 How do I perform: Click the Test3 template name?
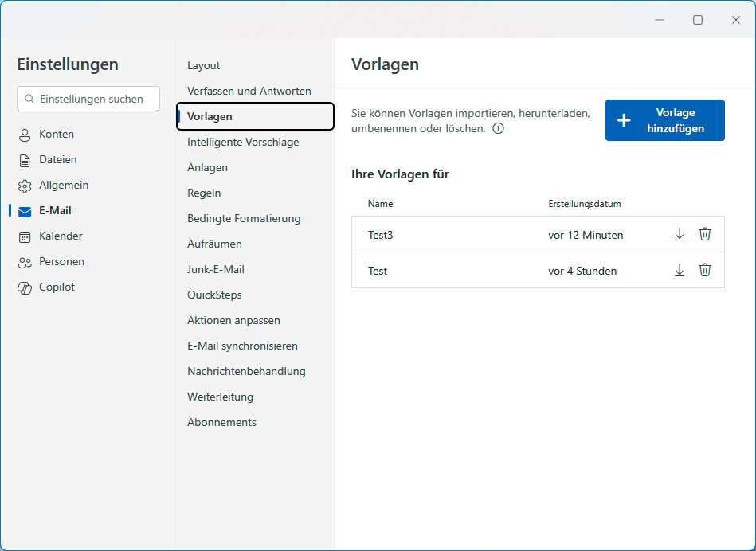point(381,235)
